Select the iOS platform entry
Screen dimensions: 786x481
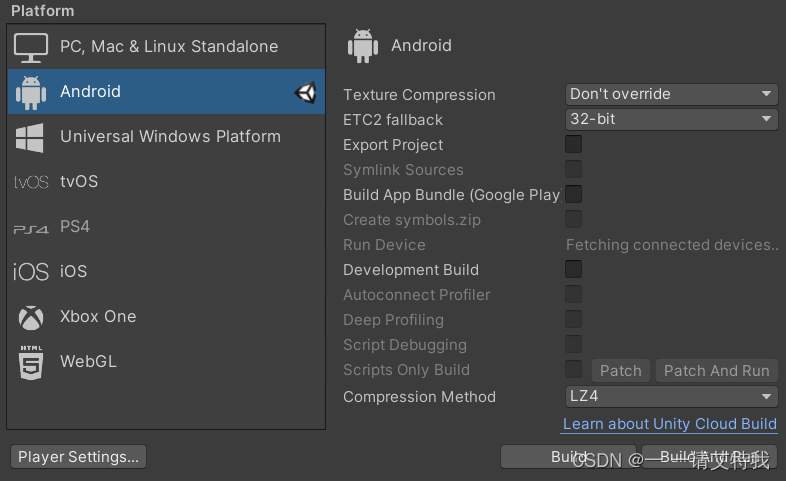tap(73, 272)
